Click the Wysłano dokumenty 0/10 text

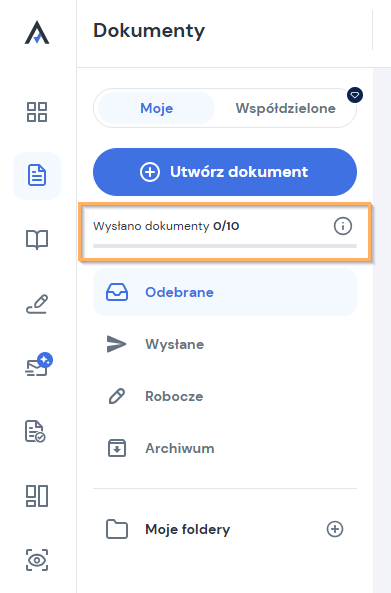166,226
